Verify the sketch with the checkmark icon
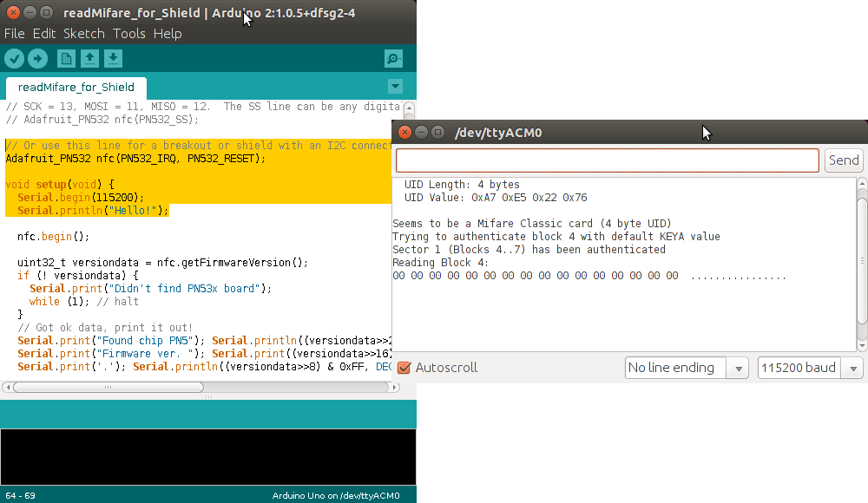The image size is (868, 503). [14, 58]
